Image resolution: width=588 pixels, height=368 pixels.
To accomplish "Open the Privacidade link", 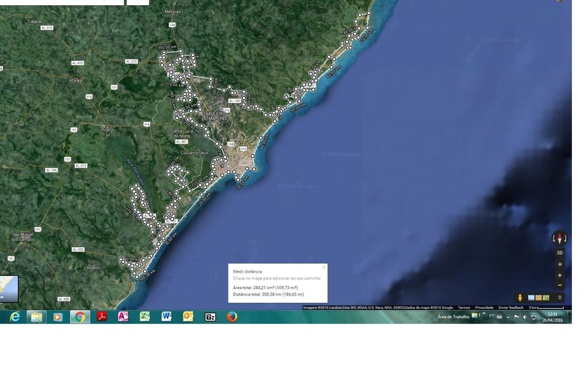I will click(484, 308).
